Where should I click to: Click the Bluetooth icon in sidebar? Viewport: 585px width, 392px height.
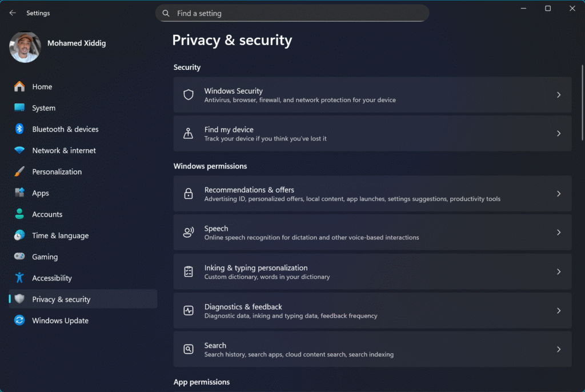click(19, 129)
